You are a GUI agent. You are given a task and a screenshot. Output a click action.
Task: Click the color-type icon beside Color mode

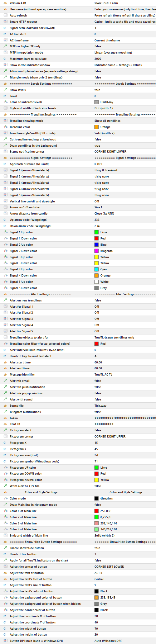pos(5,499)
